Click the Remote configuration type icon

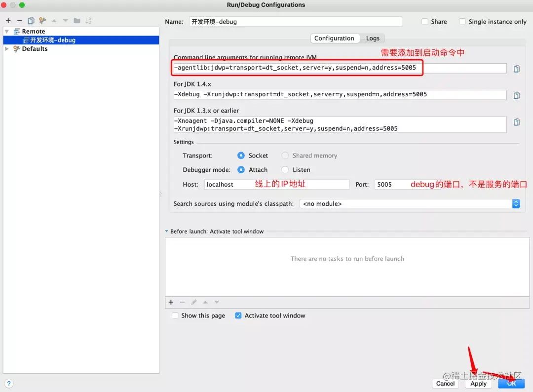click(17, 31)
